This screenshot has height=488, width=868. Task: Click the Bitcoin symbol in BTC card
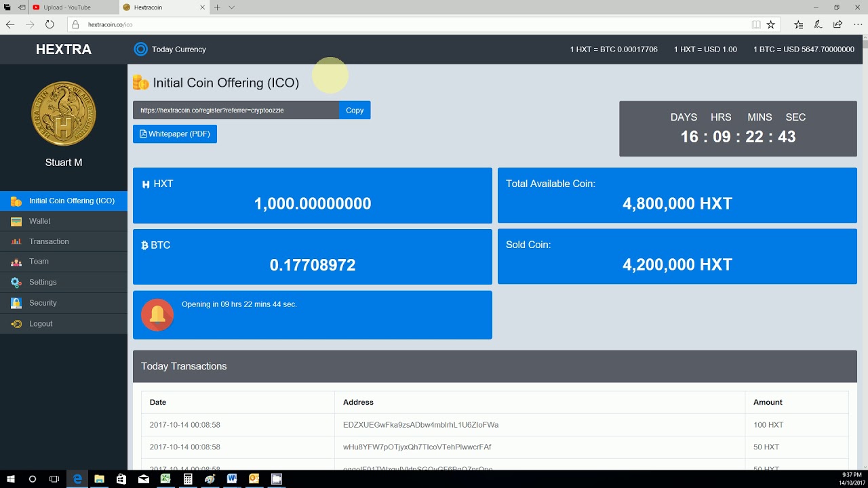(x=144, y=245)
